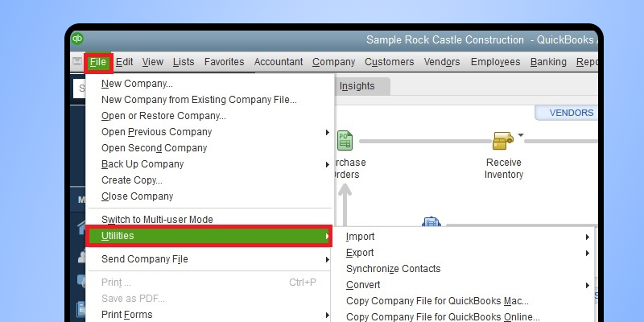
Task: Open the Favorites menu
Action: click(x=225, y=62)
